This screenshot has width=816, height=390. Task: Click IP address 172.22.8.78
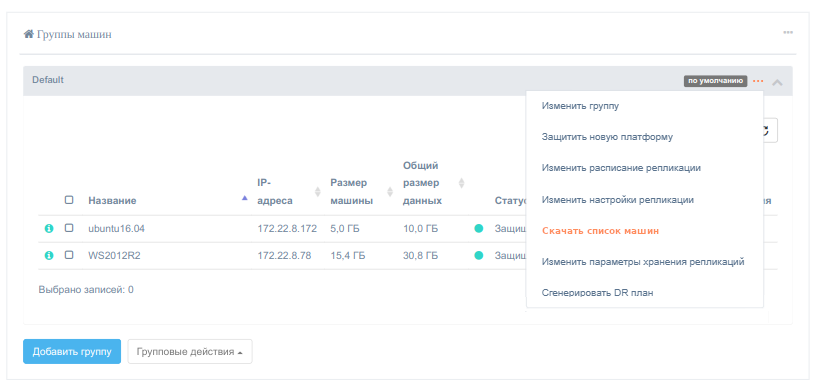[x=284, y=256]
